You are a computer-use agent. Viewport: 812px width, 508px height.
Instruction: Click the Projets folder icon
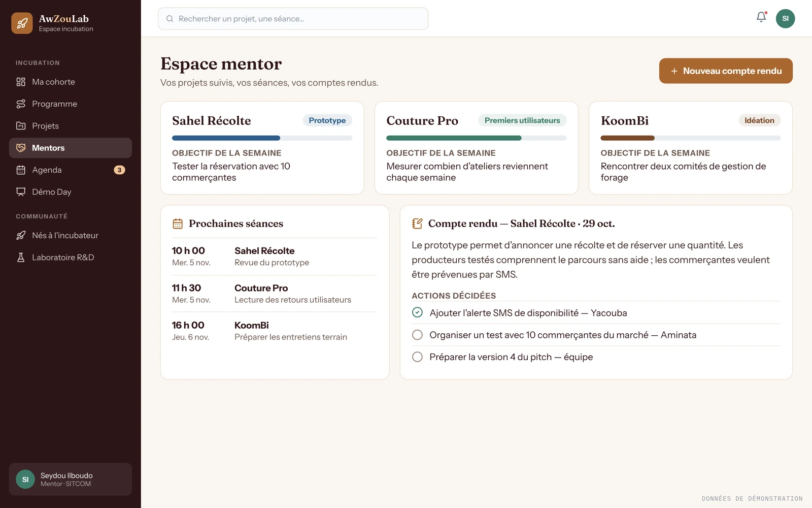21,126
